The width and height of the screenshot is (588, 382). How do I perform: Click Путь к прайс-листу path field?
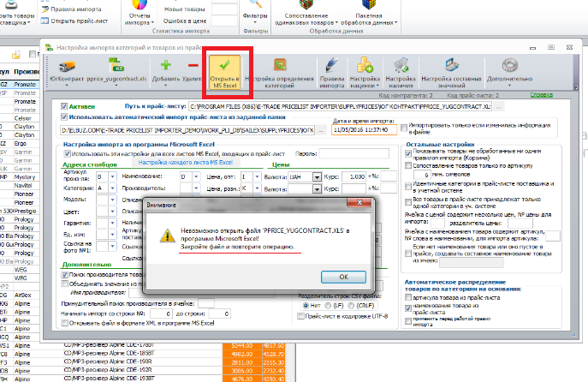point(341,106)
